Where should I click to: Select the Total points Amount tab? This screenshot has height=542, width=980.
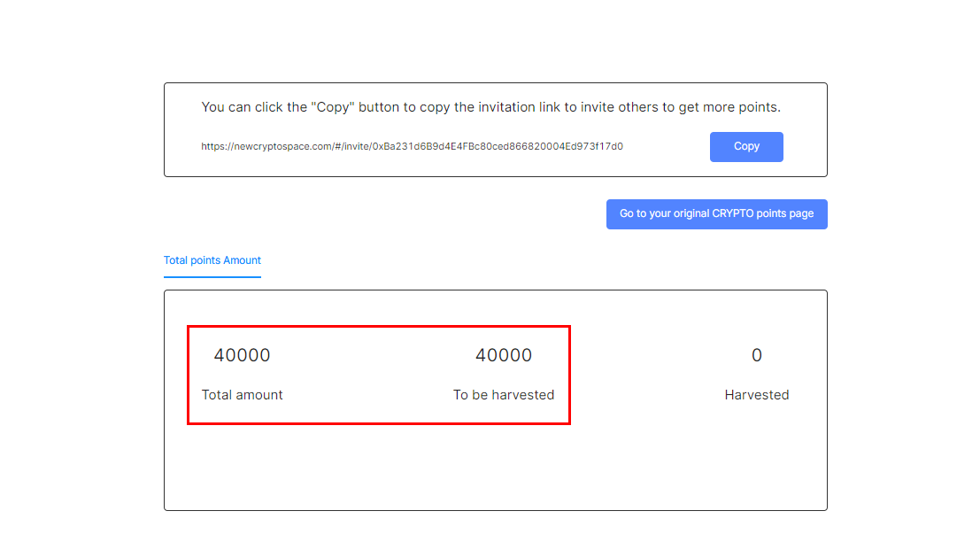(212, 260)
